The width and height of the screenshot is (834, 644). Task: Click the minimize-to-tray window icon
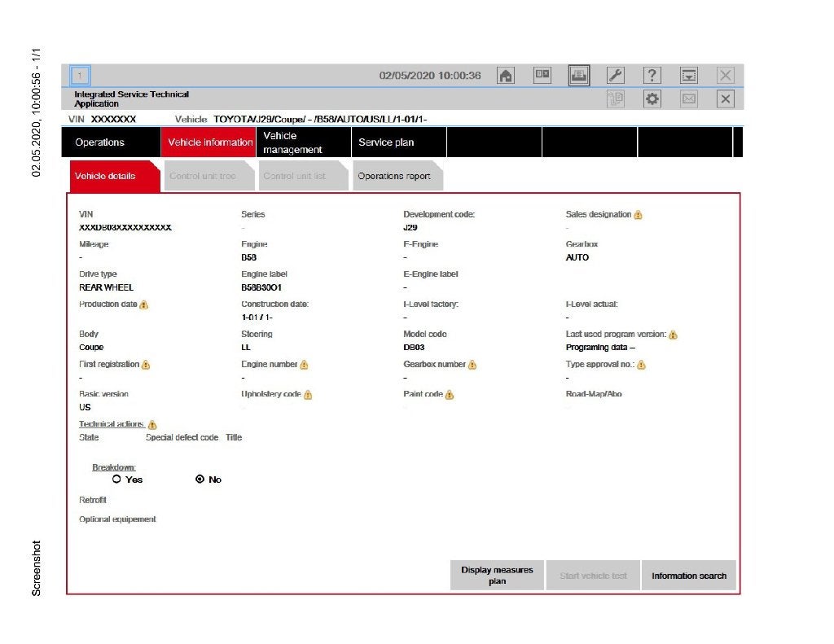[689, 76]
